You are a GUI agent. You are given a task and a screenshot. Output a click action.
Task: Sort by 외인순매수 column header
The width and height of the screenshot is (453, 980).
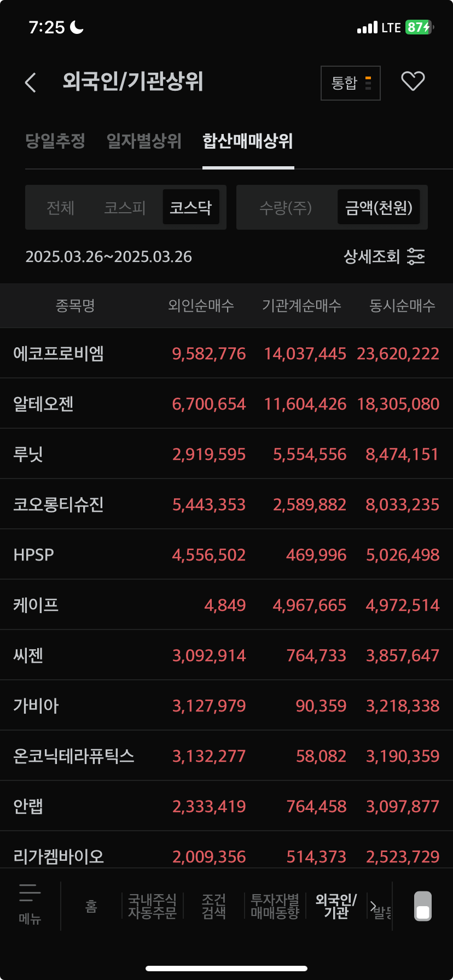pyautogui.click(x=201, y=306)
